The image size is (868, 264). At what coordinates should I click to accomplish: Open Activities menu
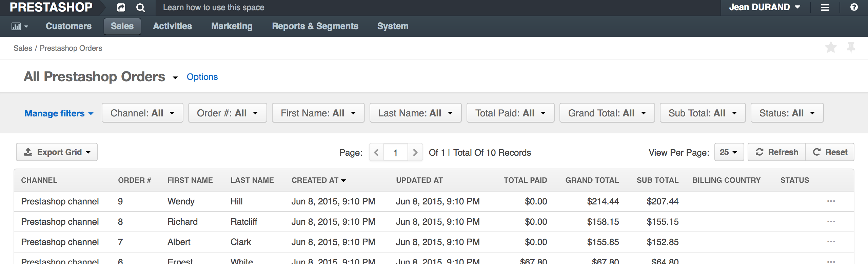click(x=172, y=26)
